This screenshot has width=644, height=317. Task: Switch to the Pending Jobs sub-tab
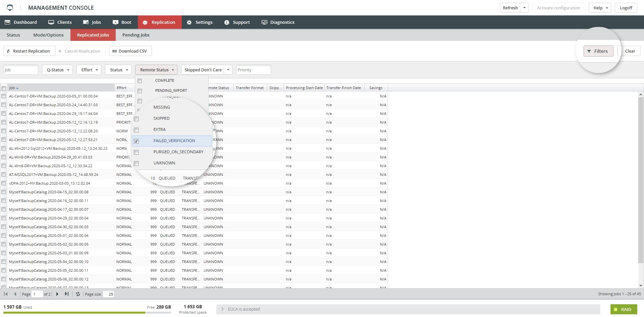[136, 35]
